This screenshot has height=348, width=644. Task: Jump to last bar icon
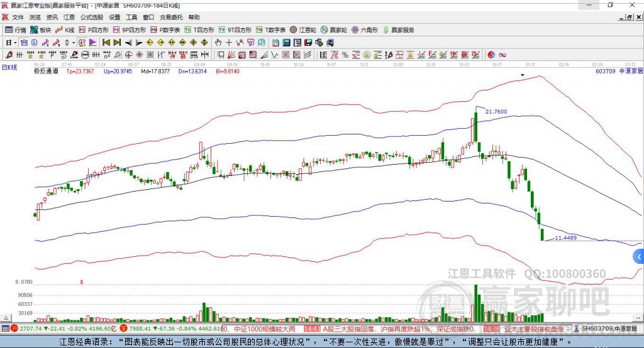(x=117, y=43)
